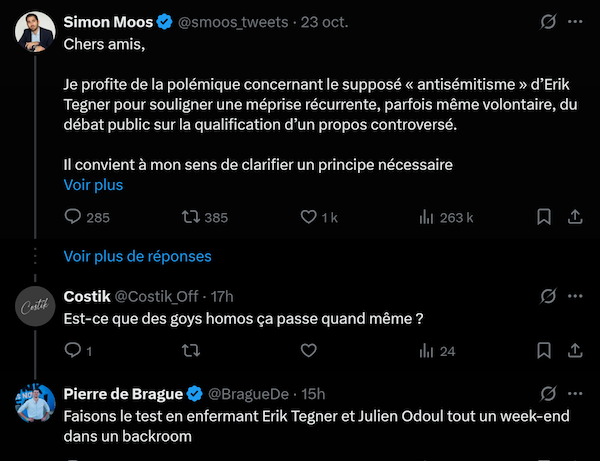Click Grok icon on Pierre de Brague's tweet

547,393
